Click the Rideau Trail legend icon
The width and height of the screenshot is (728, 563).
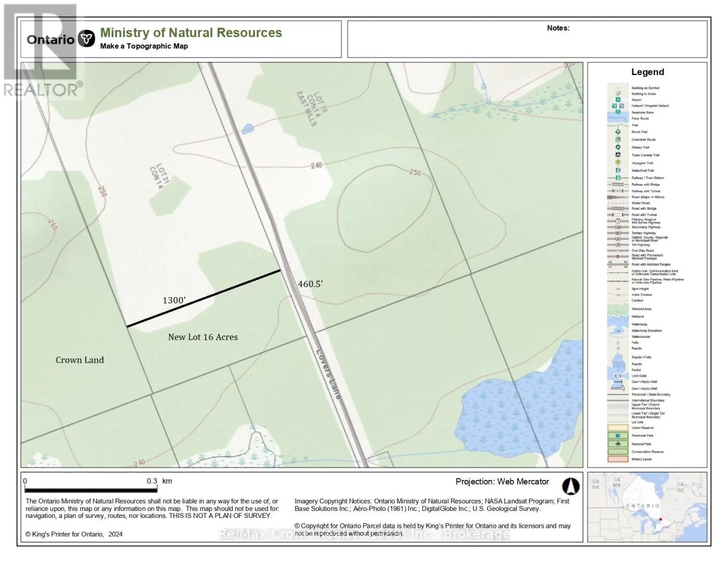pyautogui.click(x=618, y=147)
